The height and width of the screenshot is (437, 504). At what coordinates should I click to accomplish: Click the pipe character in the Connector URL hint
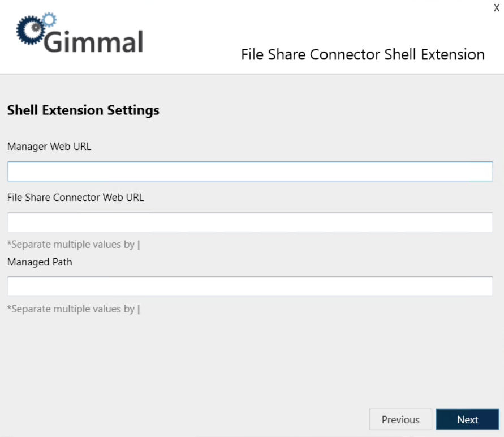tap(139, 245)
